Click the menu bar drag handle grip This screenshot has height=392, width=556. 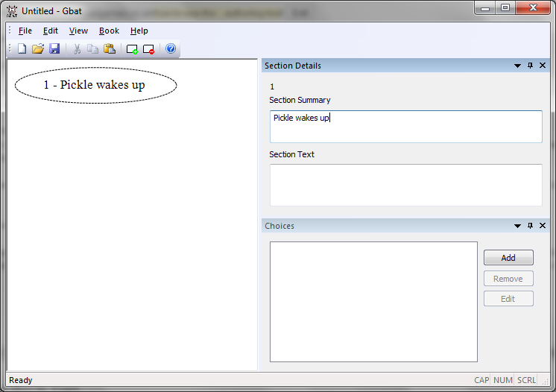click(x=10, y=31)
